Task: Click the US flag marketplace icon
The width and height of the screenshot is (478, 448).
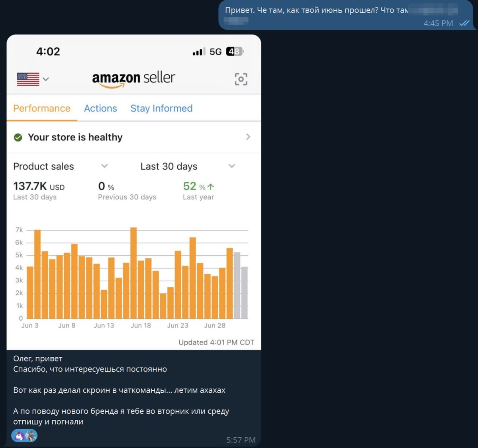Action: point(28,79)
